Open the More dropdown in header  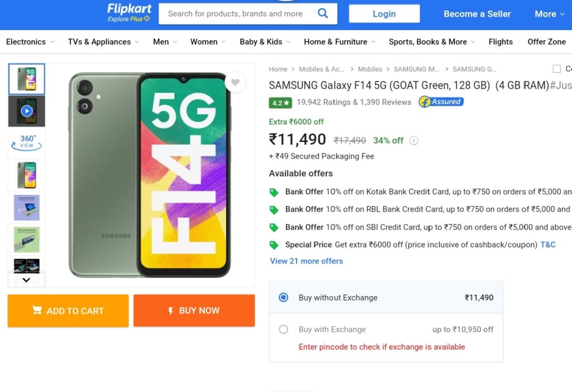click(550, 14)
